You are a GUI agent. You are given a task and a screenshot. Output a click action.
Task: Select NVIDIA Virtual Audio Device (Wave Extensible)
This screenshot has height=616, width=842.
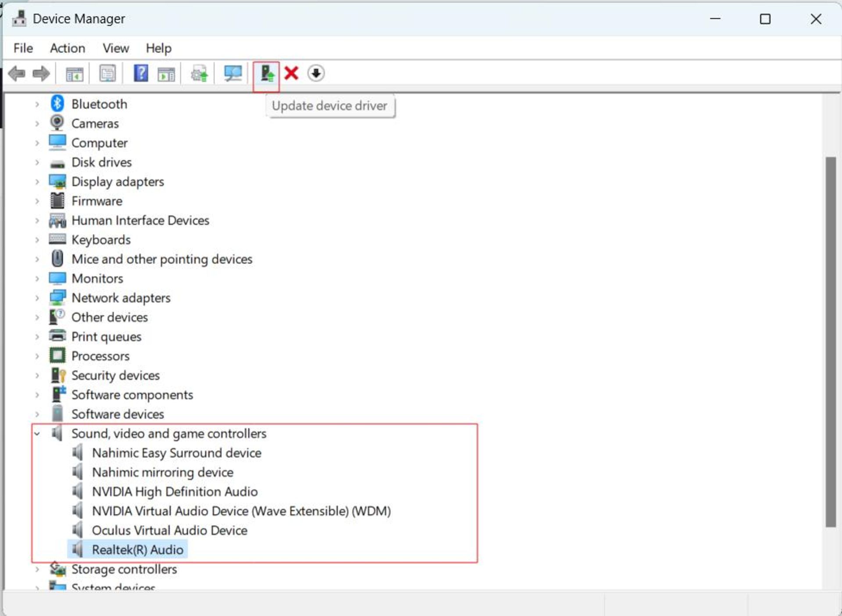point(241,511)
